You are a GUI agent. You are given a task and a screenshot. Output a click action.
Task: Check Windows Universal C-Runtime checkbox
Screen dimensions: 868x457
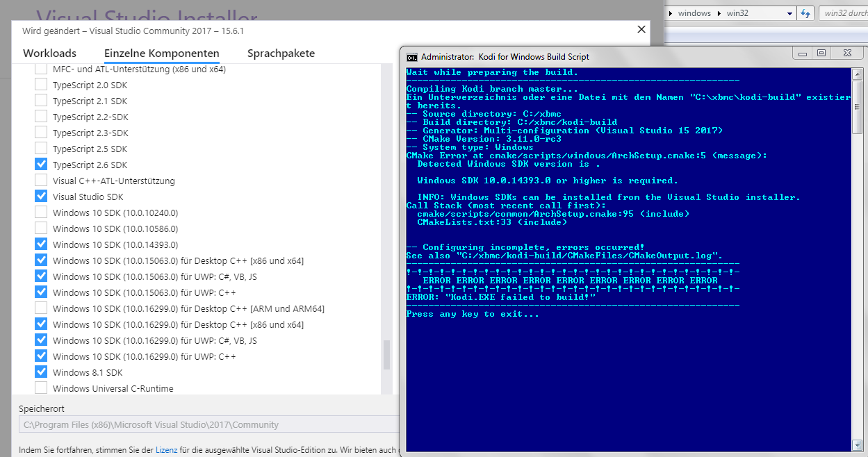(x=41, y=388)
